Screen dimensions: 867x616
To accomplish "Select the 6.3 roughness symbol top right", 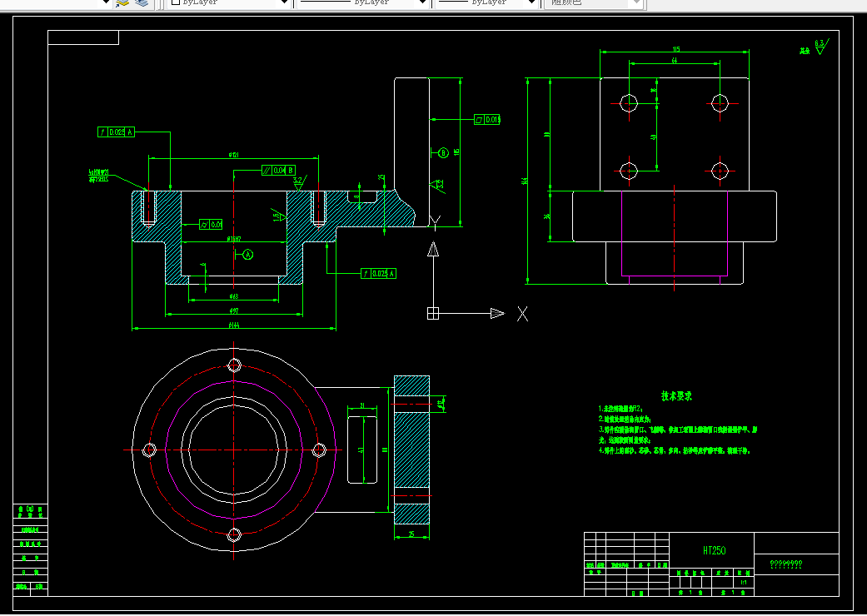I will tap(820, 47).
